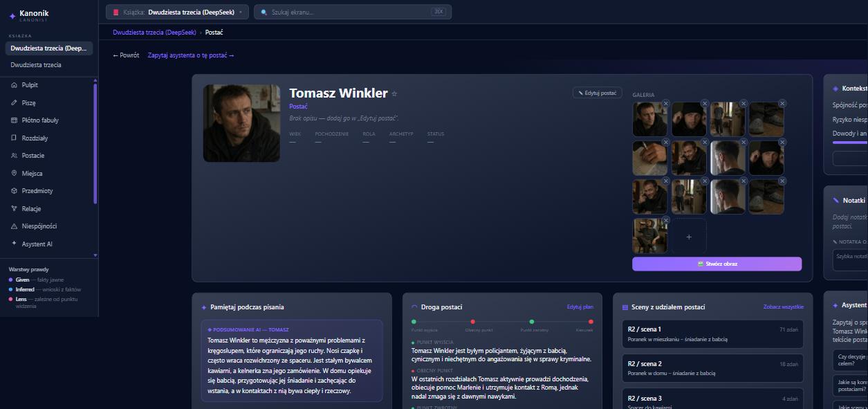Screen dimensions: 868x409
Task: Click the Stwórz obraz button
Action: pos(717,264)
